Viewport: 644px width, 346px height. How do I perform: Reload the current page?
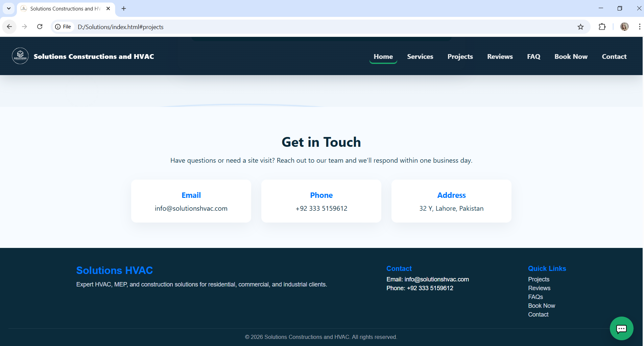pos(40,26)
